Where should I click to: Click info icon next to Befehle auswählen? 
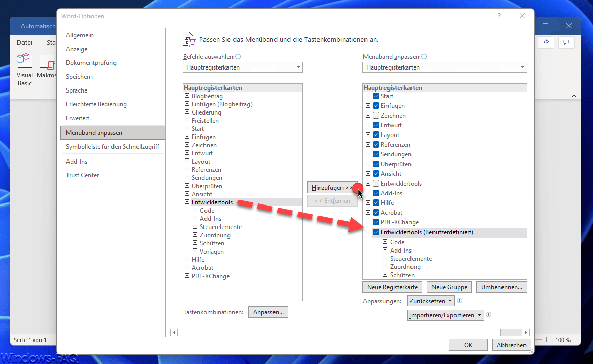238,57
